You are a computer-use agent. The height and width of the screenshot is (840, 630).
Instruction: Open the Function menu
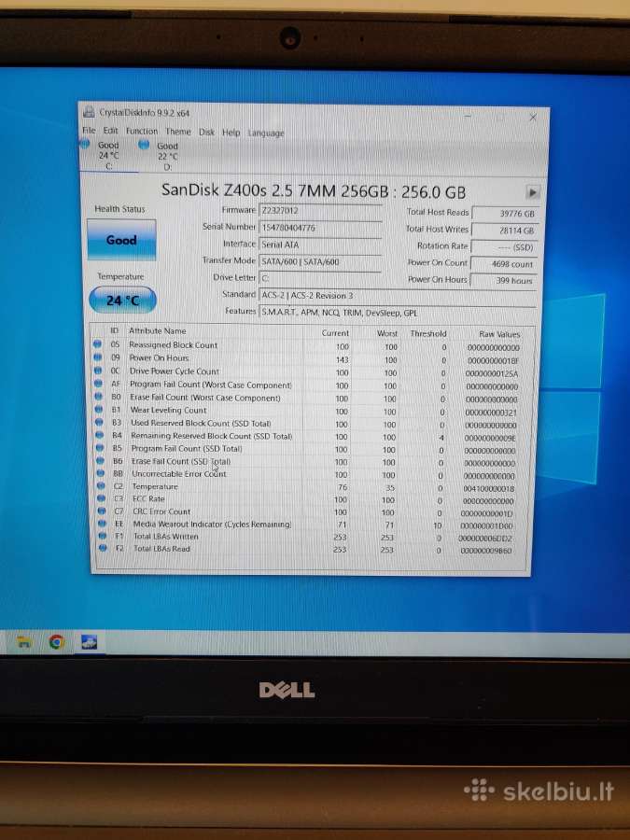pyautogui.click(x=142, y=132)
